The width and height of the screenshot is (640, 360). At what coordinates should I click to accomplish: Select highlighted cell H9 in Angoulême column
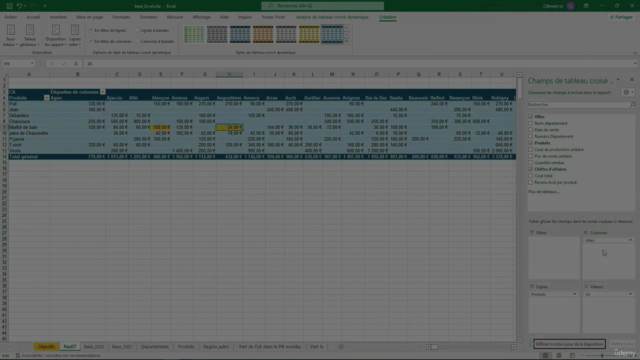pos(229,127)
